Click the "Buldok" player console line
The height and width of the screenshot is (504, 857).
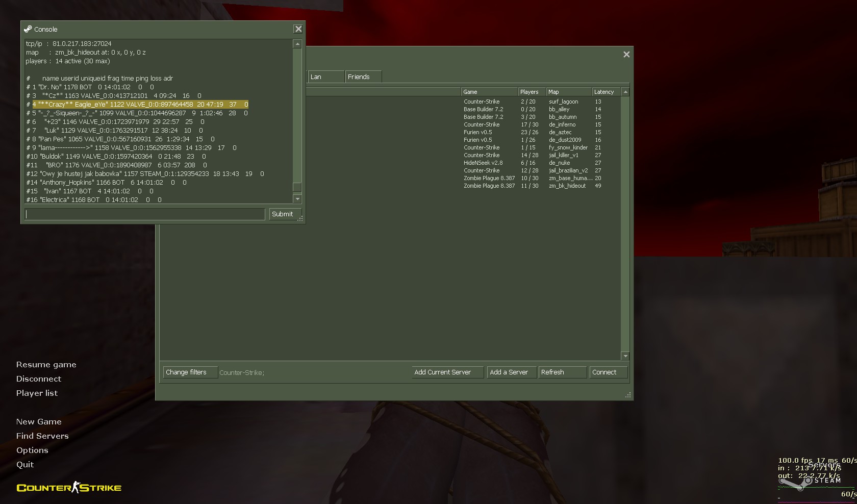(x=116, y=157)
